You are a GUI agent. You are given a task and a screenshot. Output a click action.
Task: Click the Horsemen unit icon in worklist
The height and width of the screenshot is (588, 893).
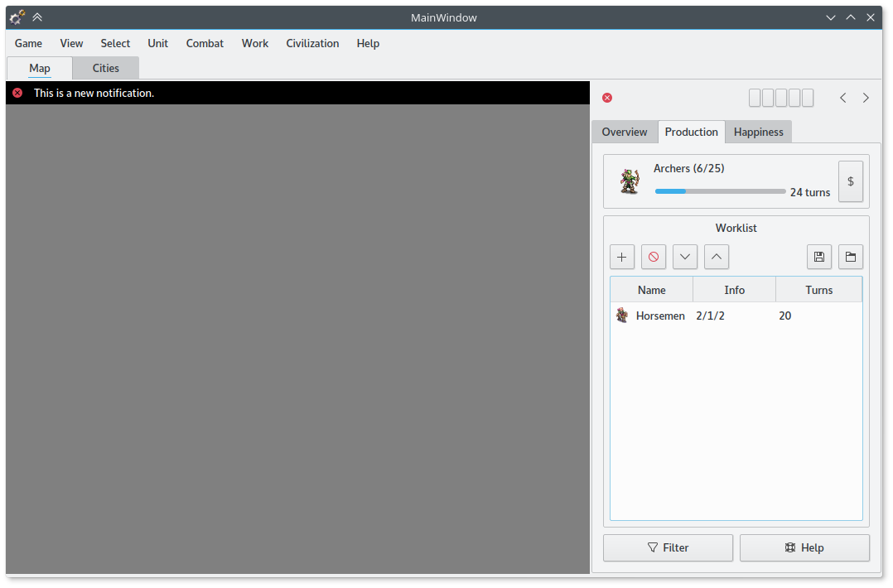622,316
